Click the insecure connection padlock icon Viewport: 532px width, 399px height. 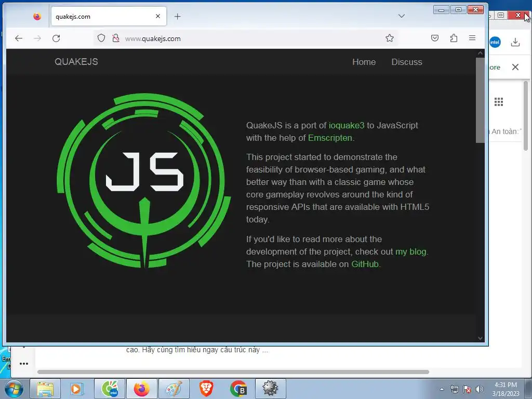coord(116,38)
